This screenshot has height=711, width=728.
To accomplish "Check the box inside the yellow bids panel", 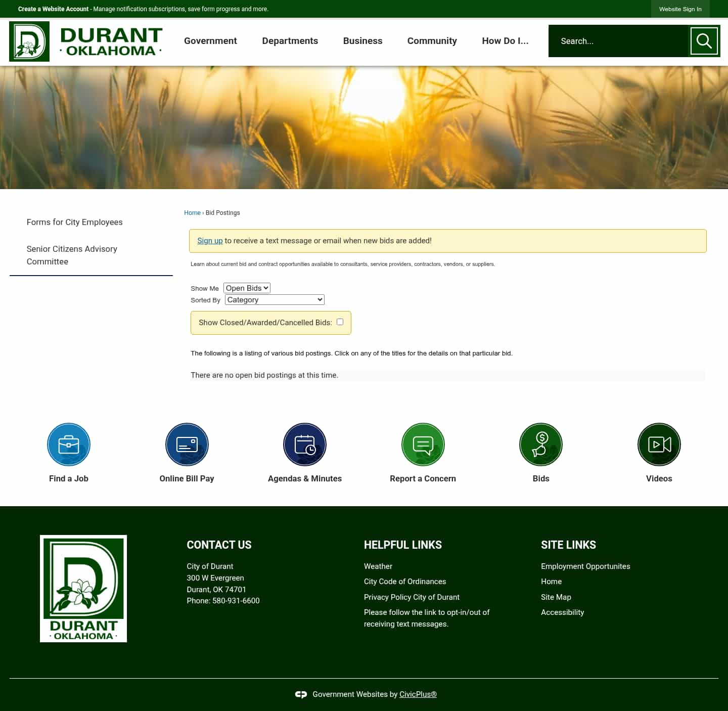I will (340, 322).
